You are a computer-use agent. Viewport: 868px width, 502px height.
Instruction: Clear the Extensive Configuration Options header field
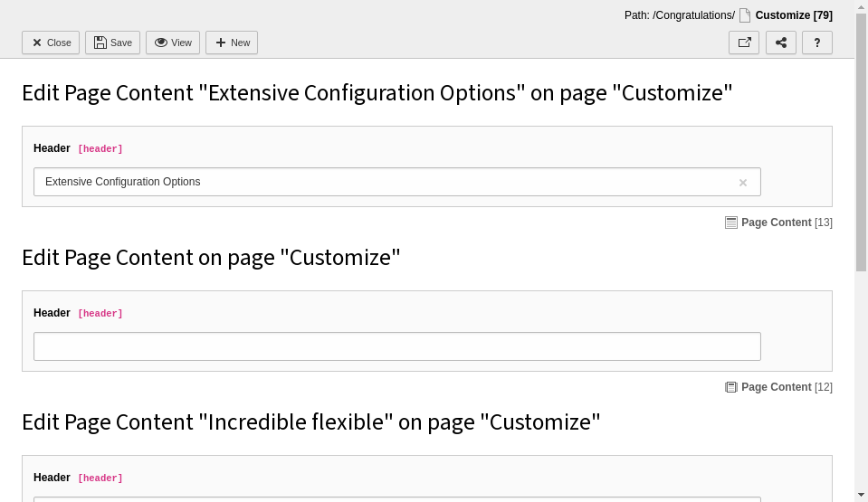click(x=743, y=183)
